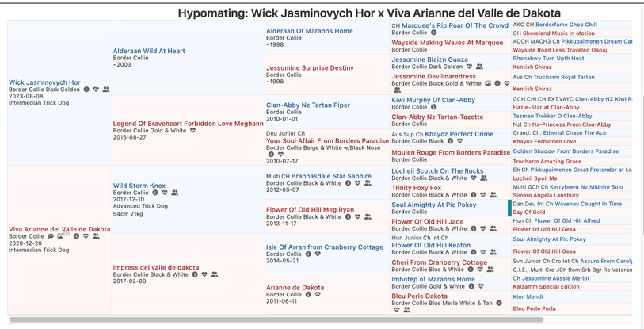Click heart icon for Imhotep of Maranns Home

481,286
